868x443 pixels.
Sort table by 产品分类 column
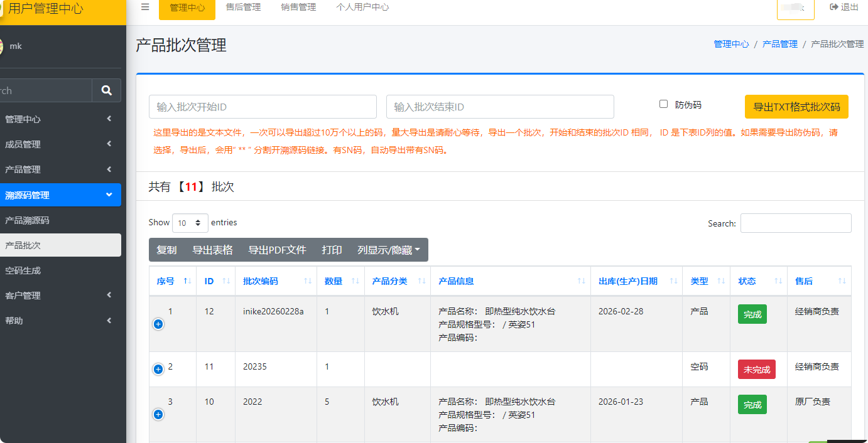click(x=398, y=281)
